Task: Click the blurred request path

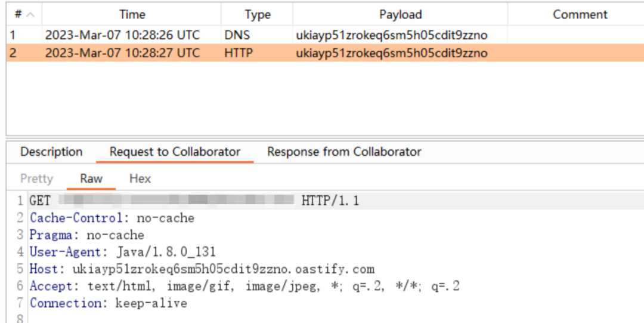Action: (177, 201)
